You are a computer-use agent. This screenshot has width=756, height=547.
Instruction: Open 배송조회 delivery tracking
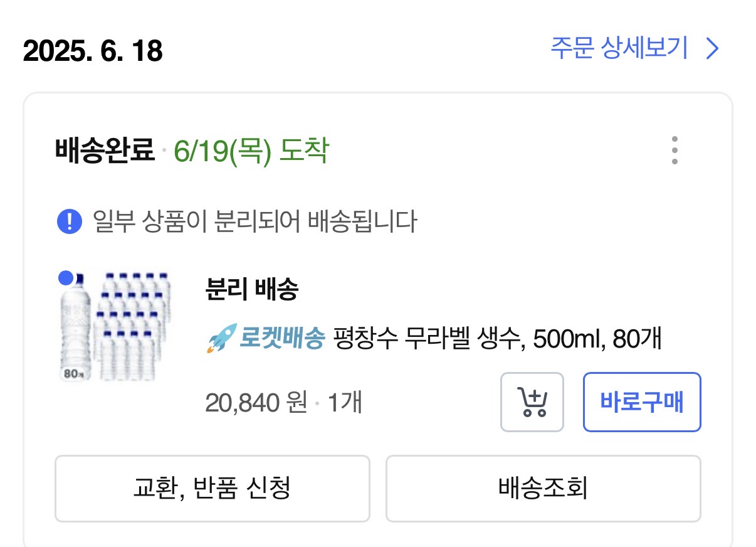point(543,489)
